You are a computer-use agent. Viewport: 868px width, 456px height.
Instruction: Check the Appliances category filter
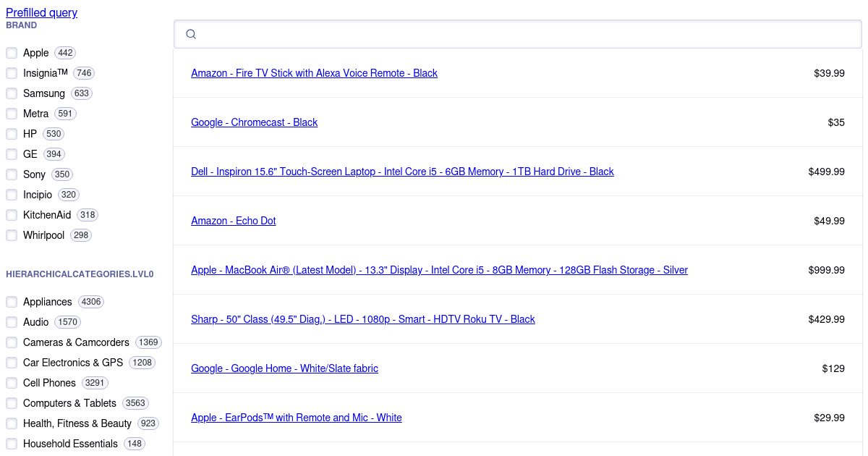tap(12, 302)
